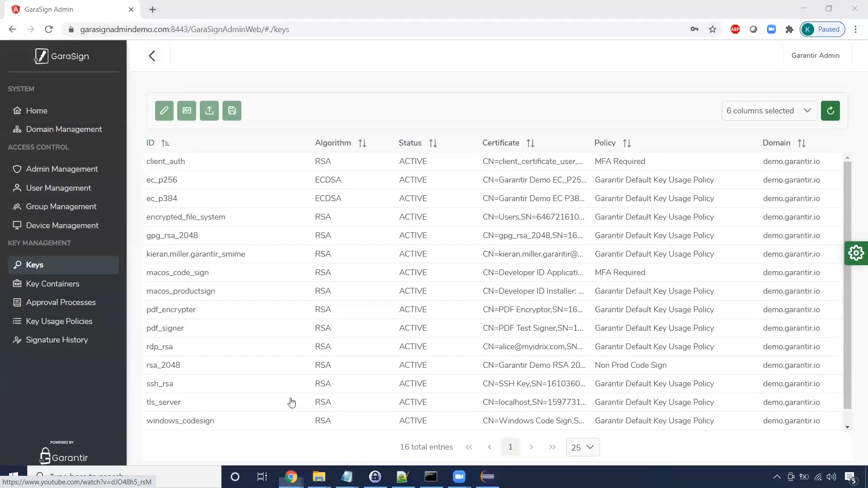Go to next page of keys
Image resolution: width=868 pixels, height=488 pixels.
pos(531,447)
